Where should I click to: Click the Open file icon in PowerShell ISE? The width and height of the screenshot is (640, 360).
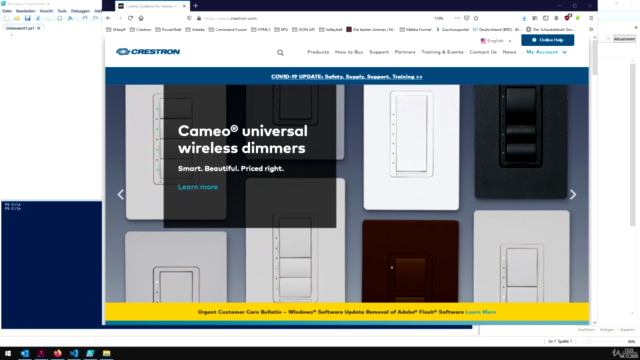[x=17, y=18]
